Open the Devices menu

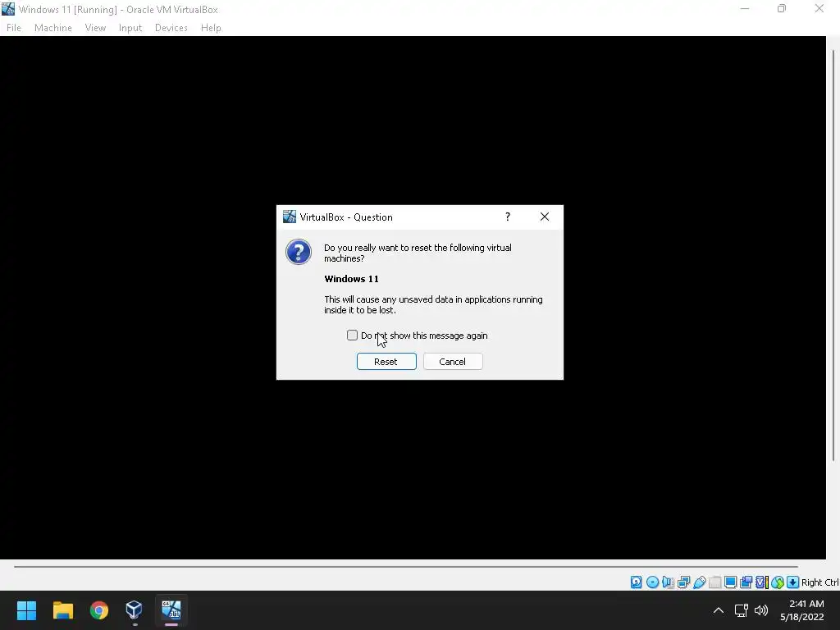171,28
